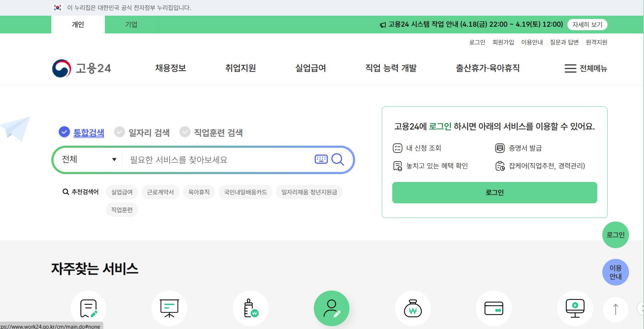Click the virtual keyboard icon in search bar
This screenshot has width=644, height=329.
(x=321, y=159)
